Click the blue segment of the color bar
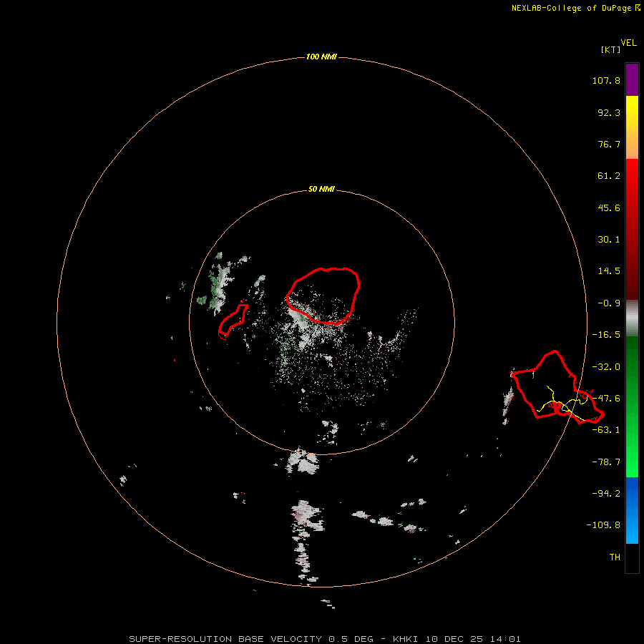Viewport: 644px width, 644px height. [x=632, y=510]
